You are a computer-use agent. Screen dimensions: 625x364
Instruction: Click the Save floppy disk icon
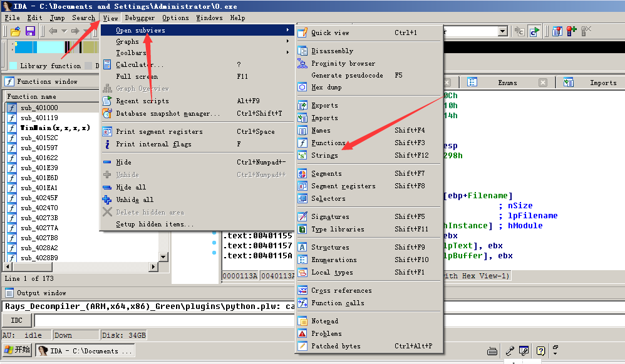point(30,31)
